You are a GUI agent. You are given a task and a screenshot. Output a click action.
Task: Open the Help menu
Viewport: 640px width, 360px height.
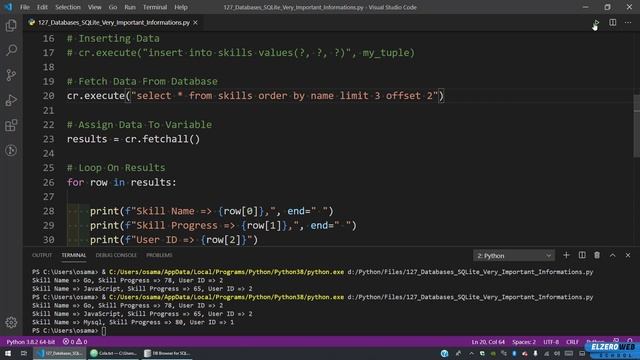(181, 7)
